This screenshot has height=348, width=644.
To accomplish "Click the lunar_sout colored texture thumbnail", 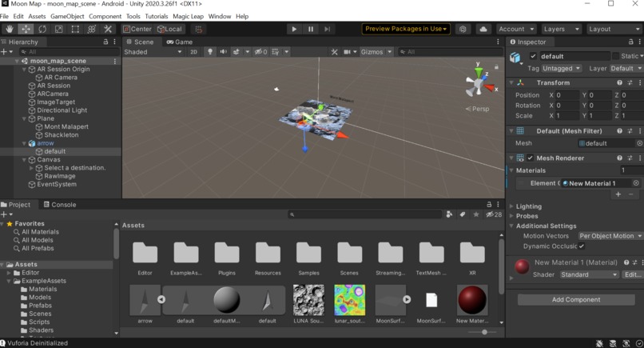I will click(x=349, y=300).
